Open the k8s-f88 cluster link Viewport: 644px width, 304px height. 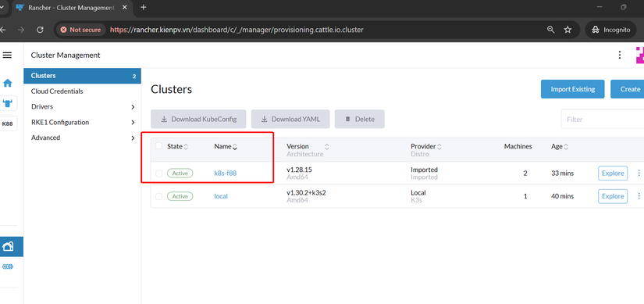pos(226,173)
